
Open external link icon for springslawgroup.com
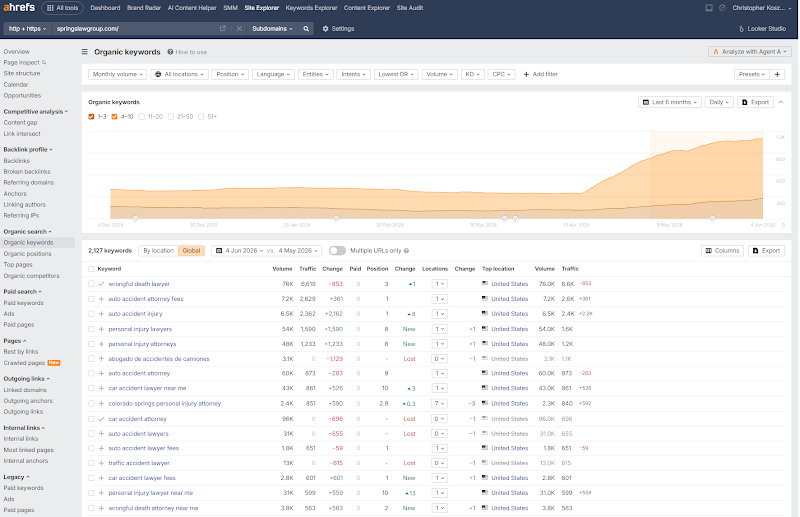(x=222, y=29)
